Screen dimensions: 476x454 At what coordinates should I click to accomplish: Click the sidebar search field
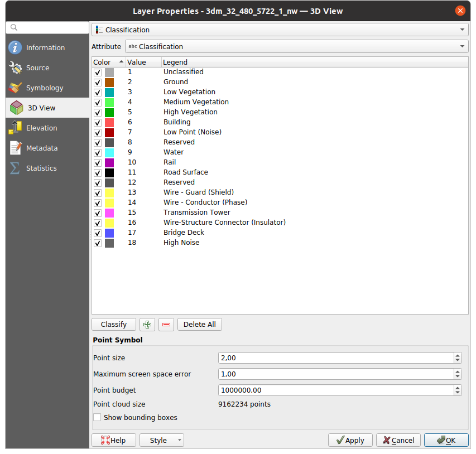(x=47, y=28)
